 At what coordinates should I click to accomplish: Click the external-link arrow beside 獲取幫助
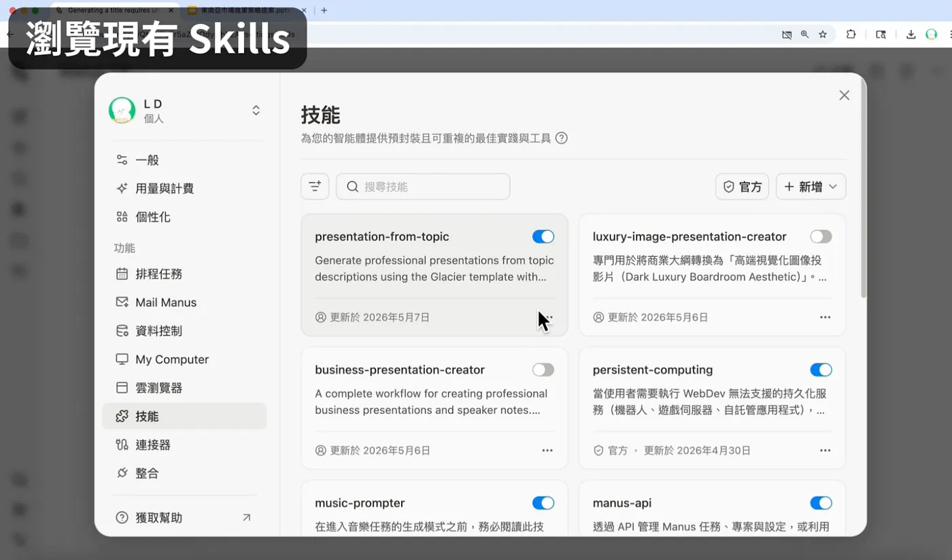coord(246,518)
